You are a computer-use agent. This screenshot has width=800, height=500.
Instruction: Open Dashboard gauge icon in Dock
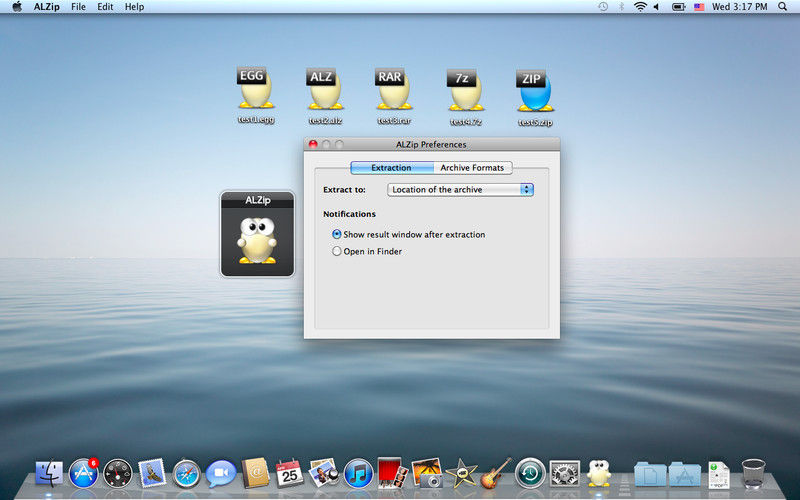click(x=118, y=473)
